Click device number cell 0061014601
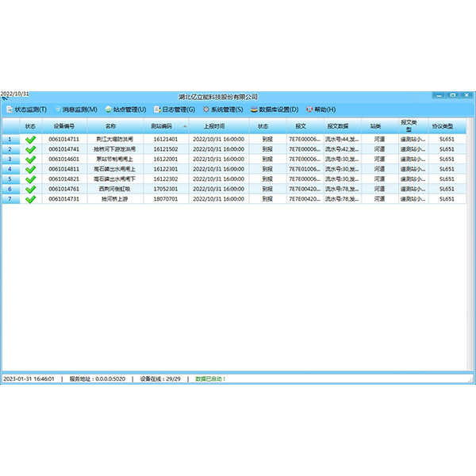Image resolution: width=476 pixels, height=476 pixels. [64, 159]
